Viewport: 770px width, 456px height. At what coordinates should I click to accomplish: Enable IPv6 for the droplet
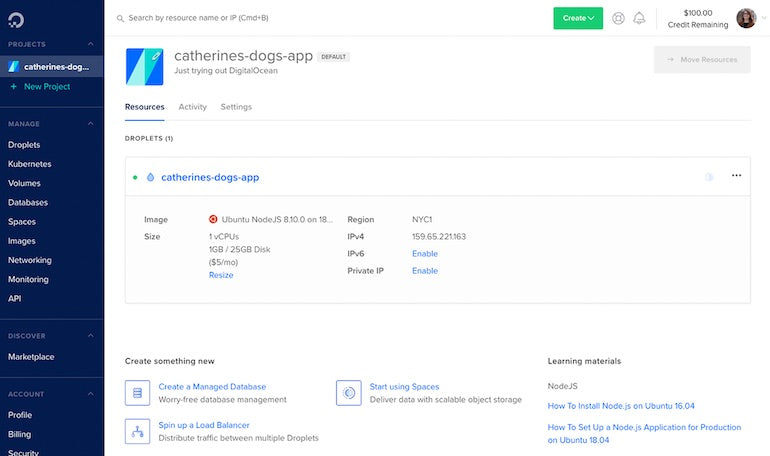point(424,254)
